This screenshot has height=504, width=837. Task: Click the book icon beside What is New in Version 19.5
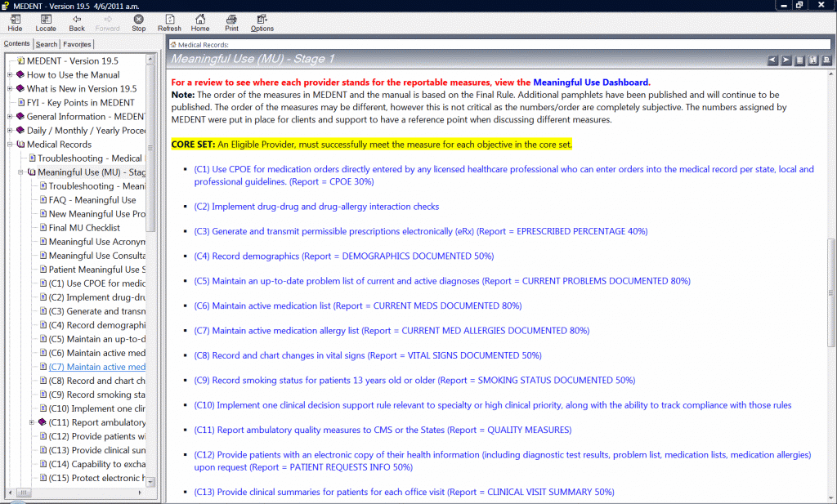[20, 88]
